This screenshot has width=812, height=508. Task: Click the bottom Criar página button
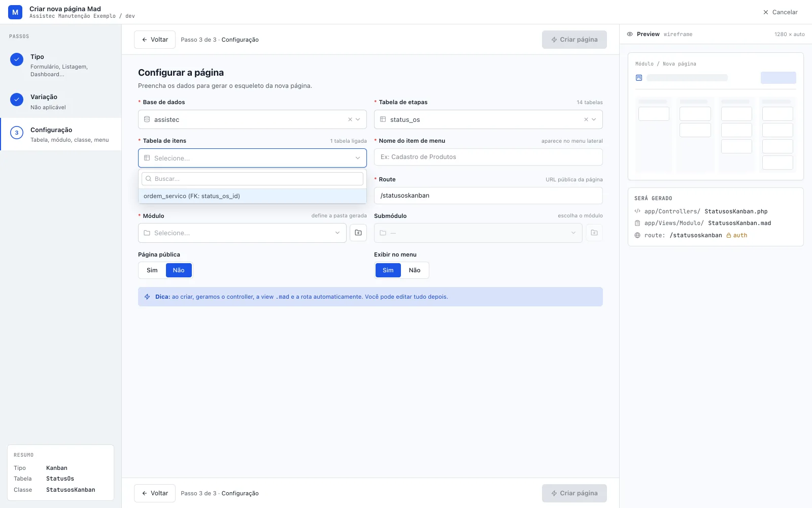tap(574, 493)
